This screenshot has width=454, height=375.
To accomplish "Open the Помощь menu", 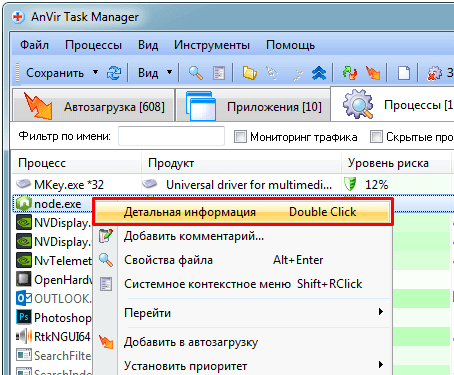I will coord(290,45).
